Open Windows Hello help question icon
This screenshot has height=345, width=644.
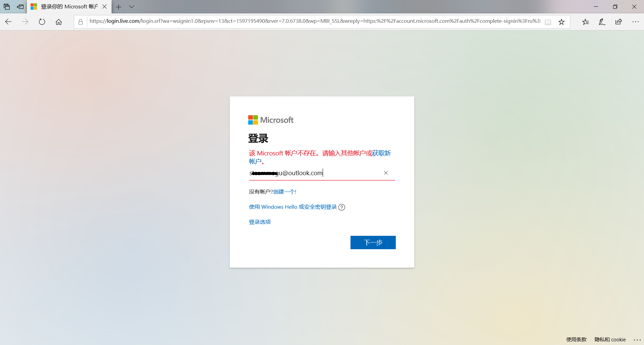coord(341,207)
